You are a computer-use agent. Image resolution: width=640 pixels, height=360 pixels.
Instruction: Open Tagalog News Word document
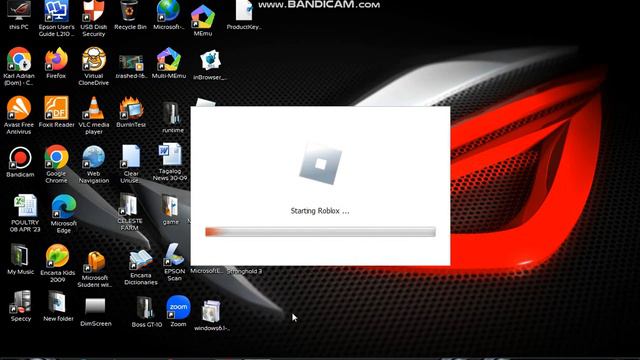tap(170, 162)
